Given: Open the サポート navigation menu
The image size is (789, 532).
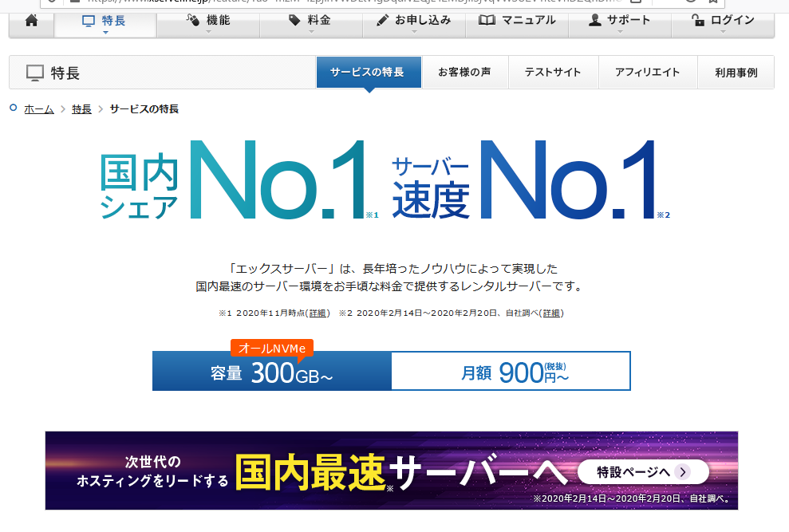Looking at the screenshot, I should pos(620,25).
